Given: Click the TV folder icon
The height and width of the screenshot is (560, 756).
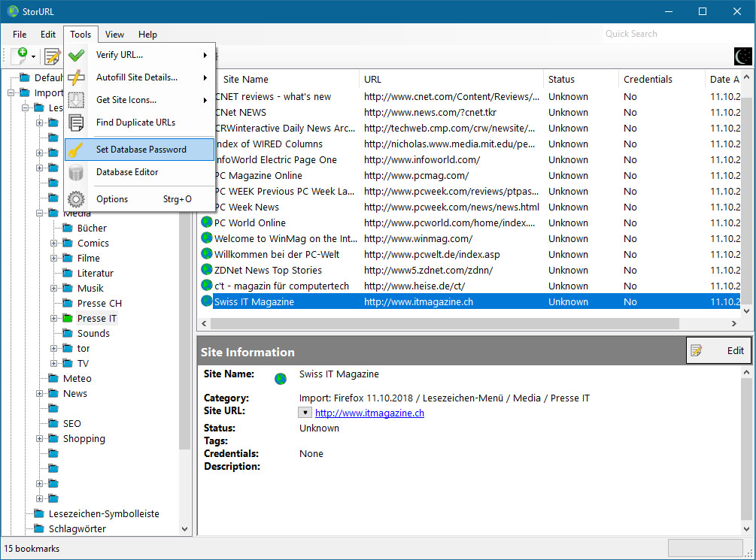Looking at the screenshot, I should [68, 363].
